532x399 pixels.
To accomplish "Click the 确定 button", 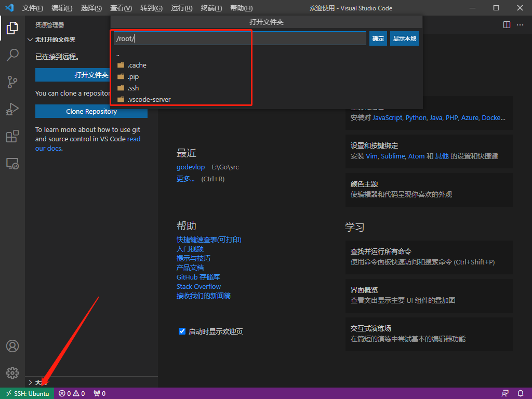I will [378, 38].
